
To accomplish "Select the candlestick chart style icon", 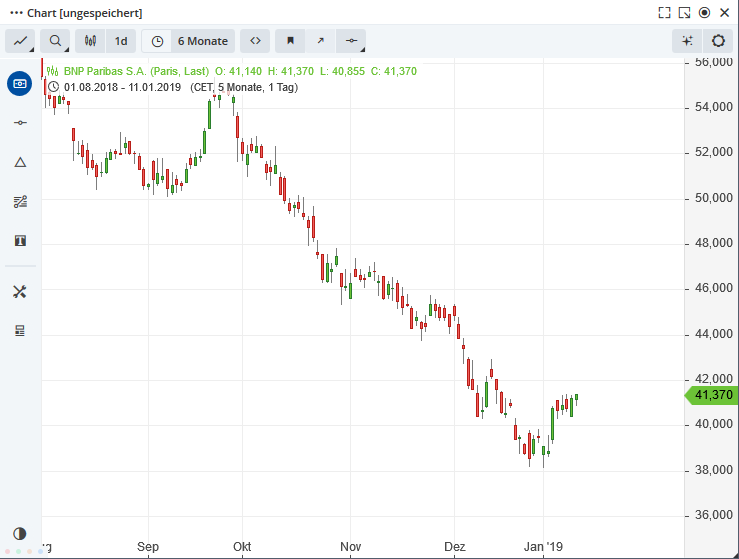I will click(90, 41).
